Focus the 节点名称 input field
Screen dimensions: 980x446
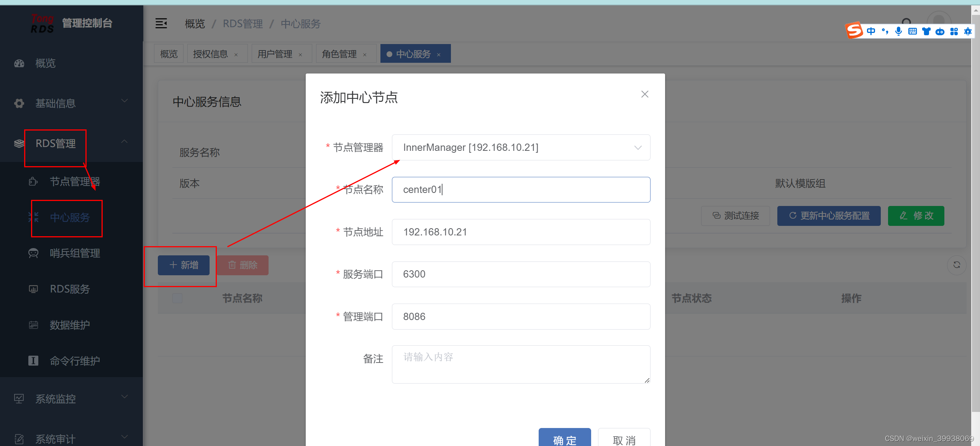pos(521,190)
